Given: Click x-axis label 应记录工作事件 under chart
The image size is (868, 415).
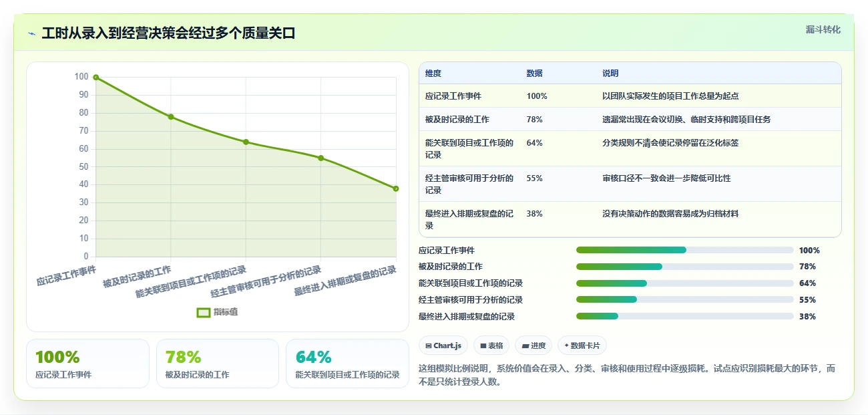Looking at the screenshot, I should point(66,276).
